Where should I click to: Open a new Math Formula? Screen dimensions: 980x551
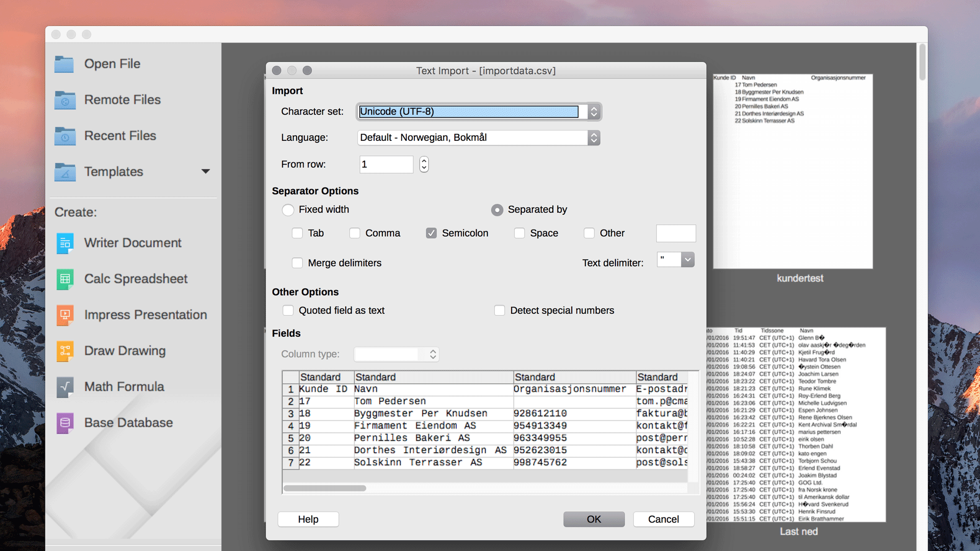pyautogui.click(x=124, y=387)
